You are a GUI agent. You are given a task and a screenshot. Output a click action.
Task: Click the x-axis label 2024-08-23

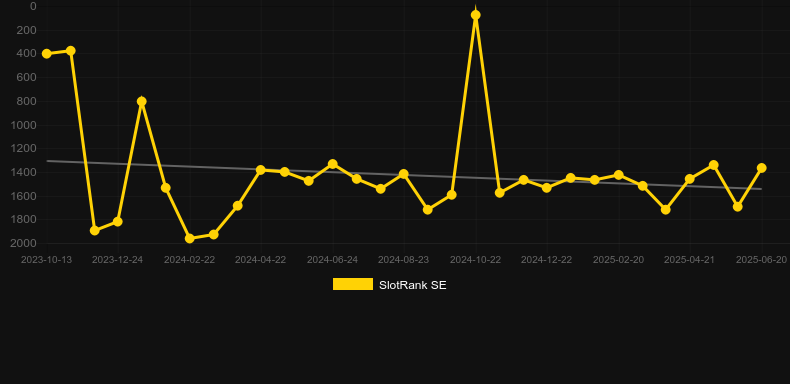(404, 260)
